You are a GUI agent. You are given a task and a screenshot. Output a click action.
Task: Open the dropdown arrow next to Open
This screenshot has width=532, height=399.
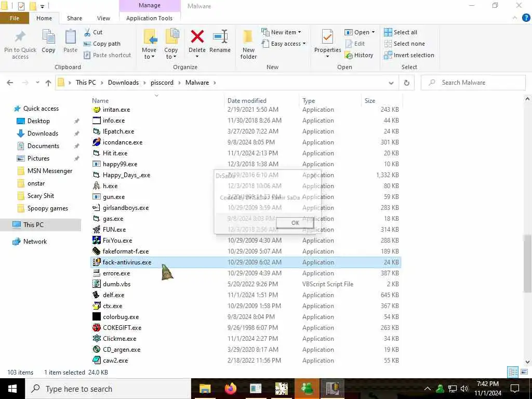[373, 32]
